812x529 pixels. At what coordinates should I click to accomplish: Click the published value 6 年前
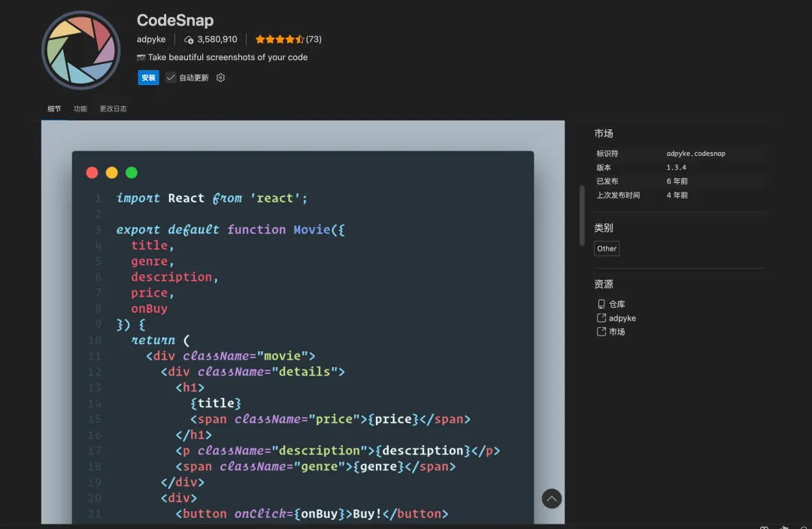pyautogui.click(x=677, y=181)
